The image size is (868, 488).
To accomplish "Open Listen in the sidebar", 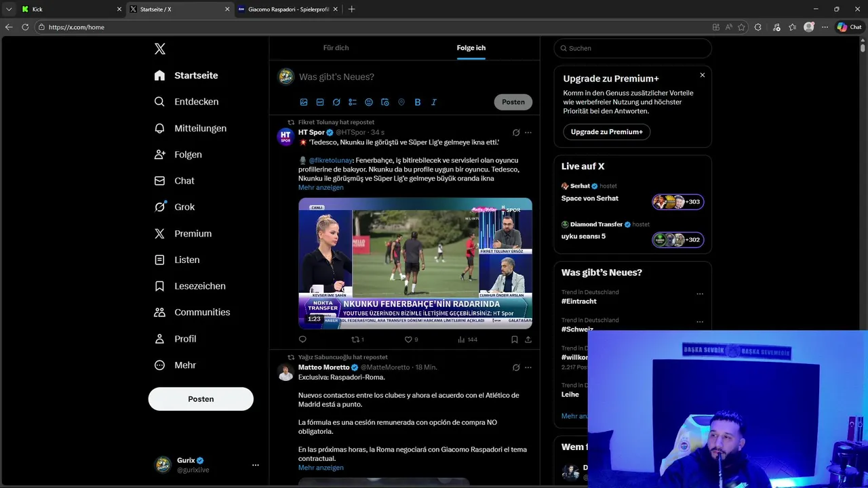I will [176, 260].
